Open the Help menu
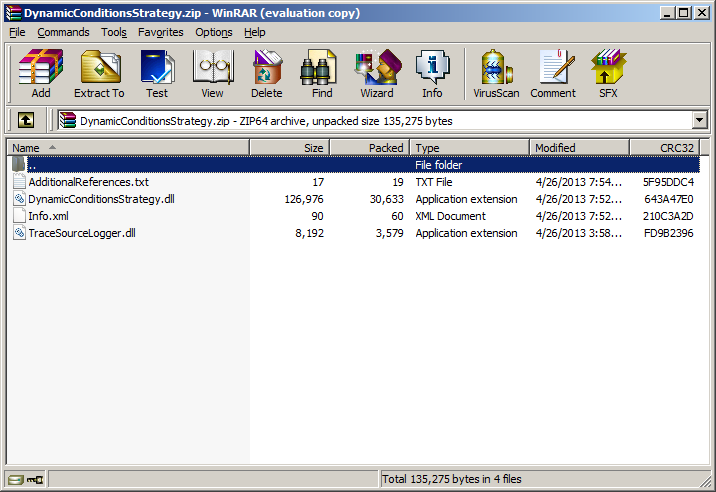Image resolution: width=716 pixels, height=492 pixels. pyautogui.click(x=254, y=32)
